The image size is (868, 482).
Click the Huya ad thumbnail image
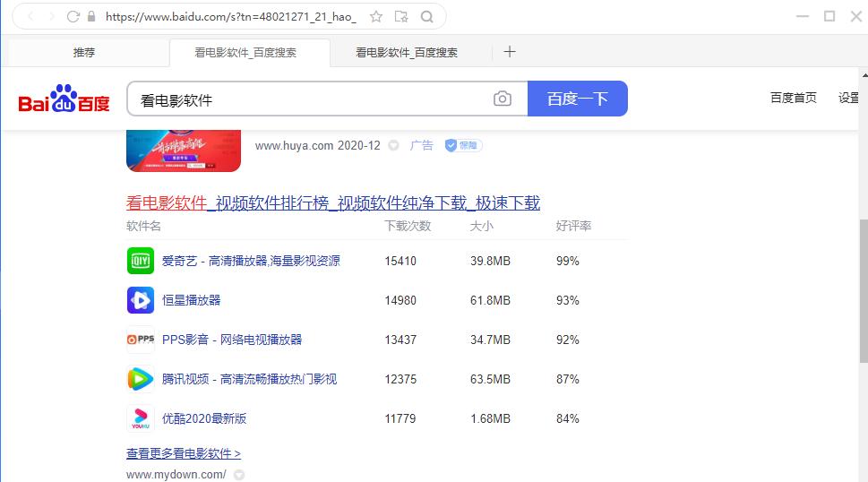tap(184, 151)
